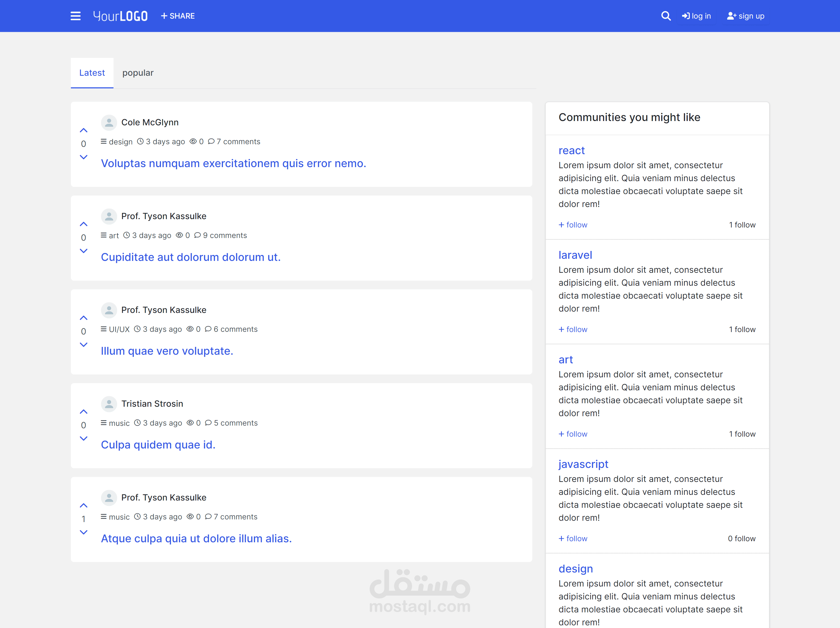Open the react community
The image size is (840, 628).
tap(572, 150)
